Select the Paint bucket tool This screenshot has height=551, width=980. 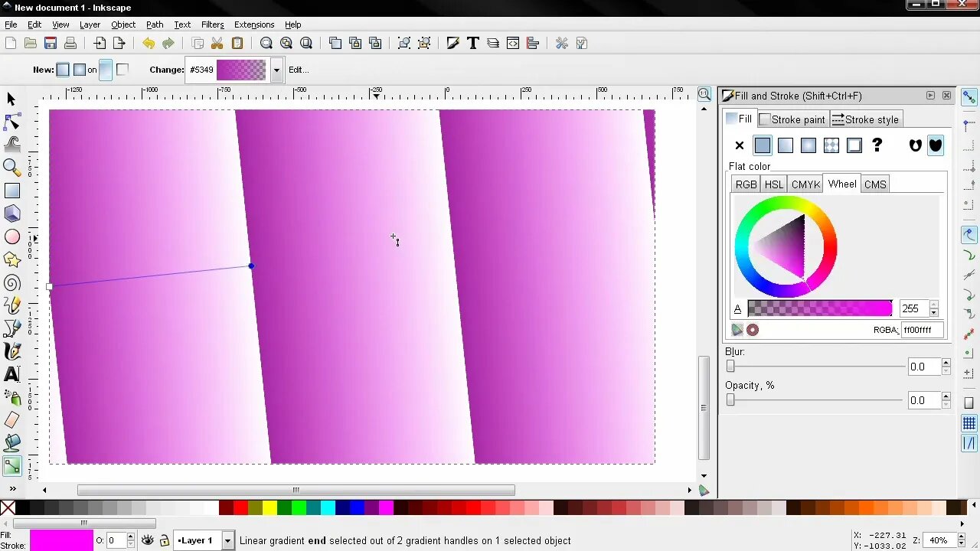(x=11, y=442)
